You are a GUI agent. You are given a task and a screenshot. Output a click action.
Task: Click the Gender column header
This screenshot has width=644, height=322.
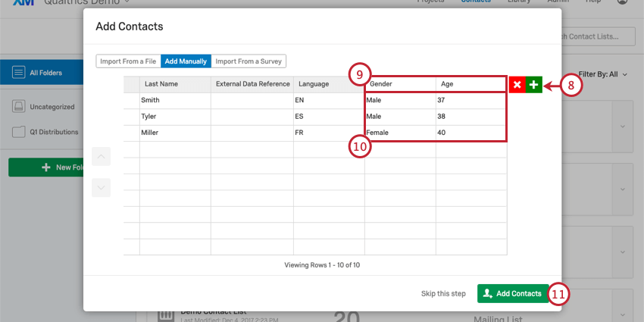pos(401,84)
